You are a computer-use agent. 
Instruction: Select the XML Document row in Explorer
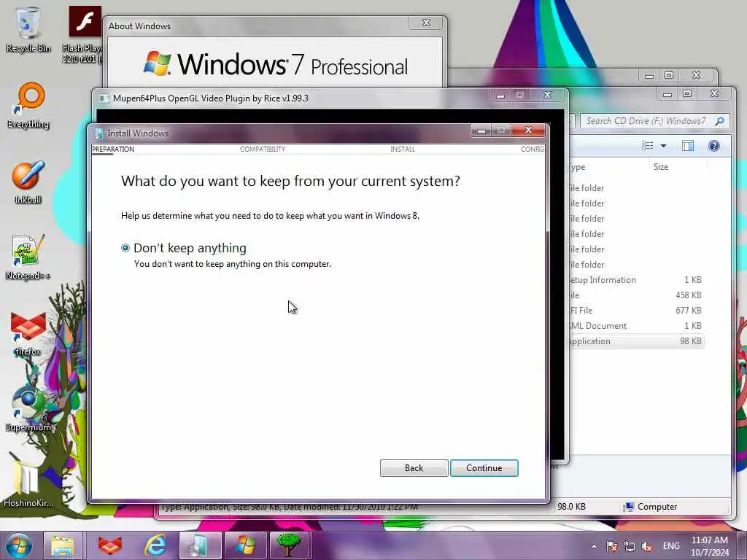coord(636,326)
